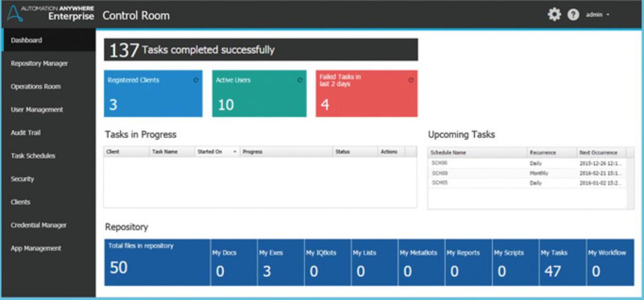Image resolution: width=644 pixels, height=300 pixels.
Task: Refresh the Registered Clients tile
Action: [196, 81]
